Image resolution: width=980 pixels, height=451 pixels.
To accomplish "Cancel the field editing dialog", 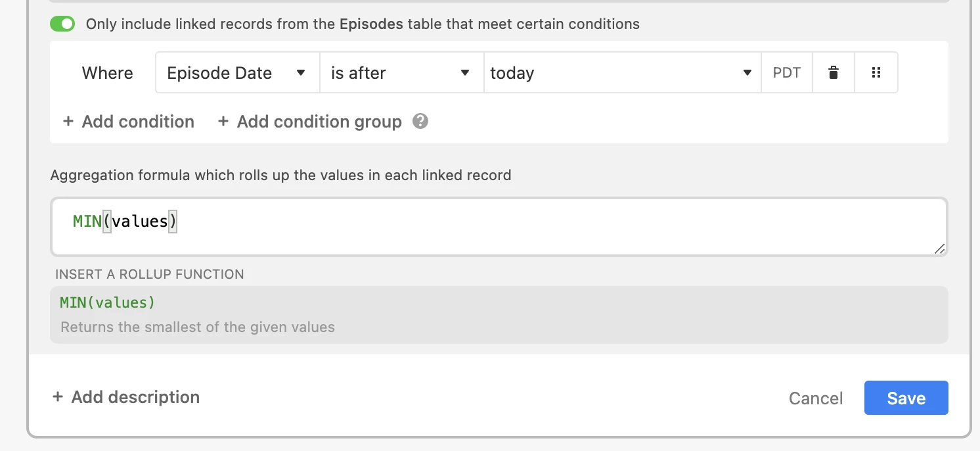I will pos(816,398).
